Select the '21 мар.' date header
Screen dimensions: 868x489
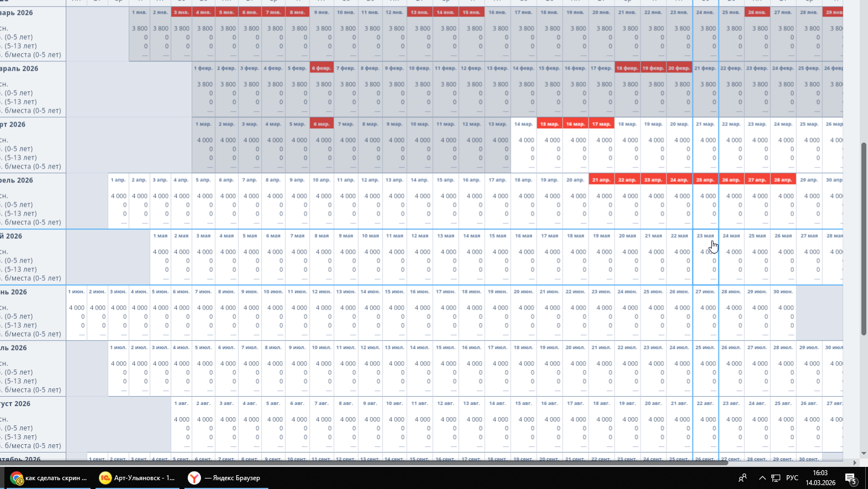[x=705, y=124]
